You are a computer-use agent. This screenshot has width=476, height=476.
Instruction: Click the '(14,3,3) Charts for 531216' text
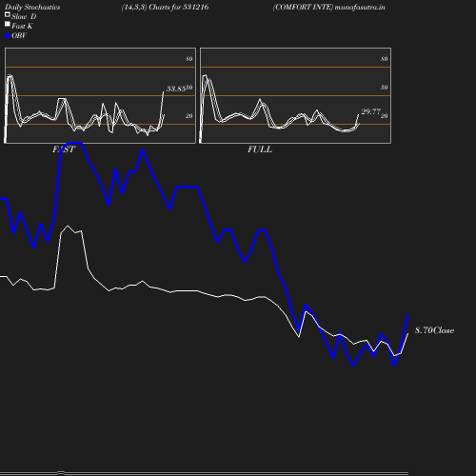[x=165, y=8]
